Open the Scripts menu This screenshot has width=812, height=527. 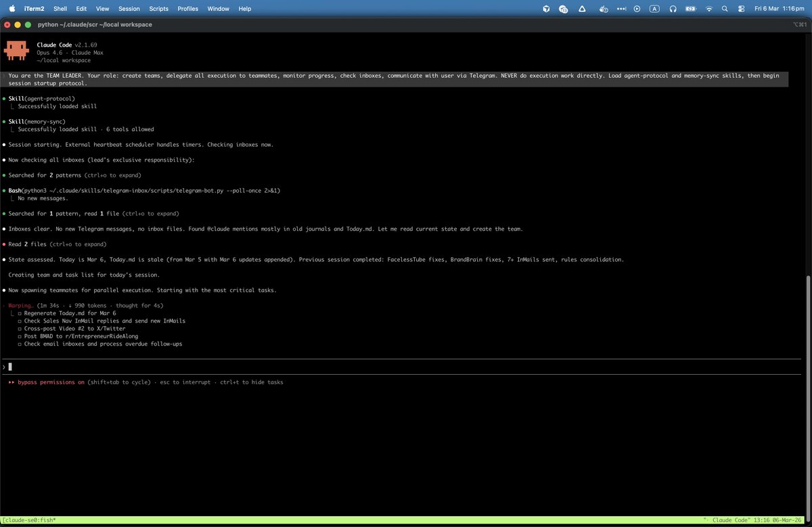[x=159, y=9]
